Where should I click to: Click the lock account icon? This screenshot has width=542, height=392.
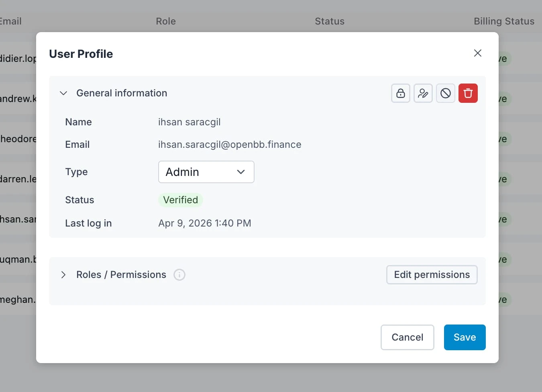click(400, 93)
